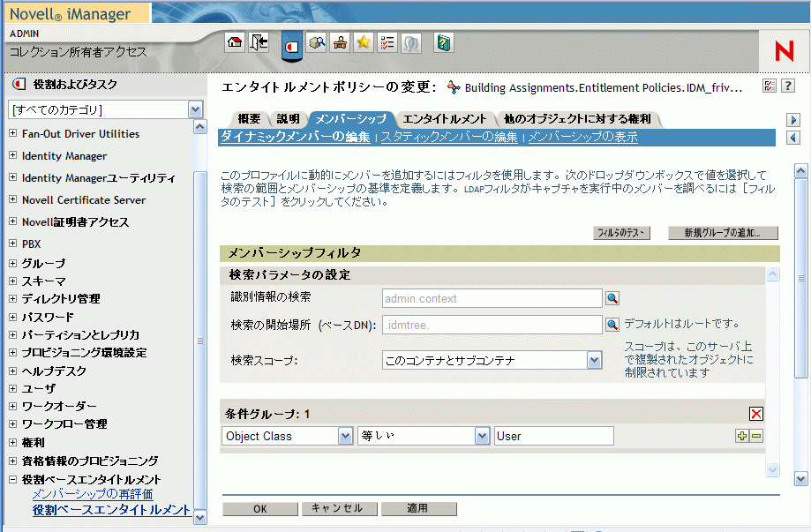Open 役割ベースエンタイトルメント task link

112,510
